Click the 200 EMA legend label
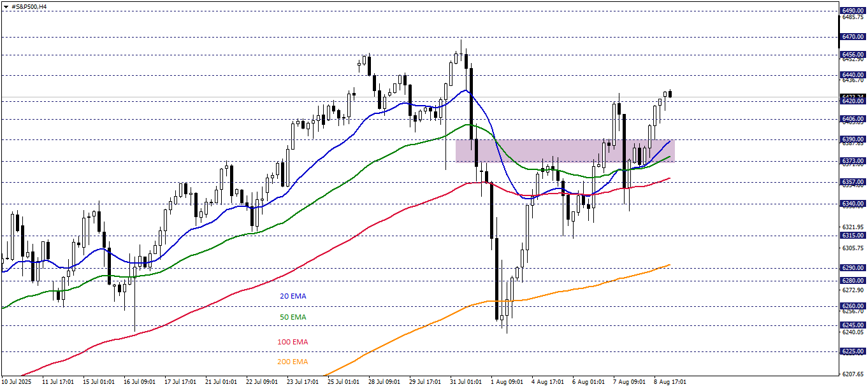Viewport: 868px width, 389px height. [293, 362]
